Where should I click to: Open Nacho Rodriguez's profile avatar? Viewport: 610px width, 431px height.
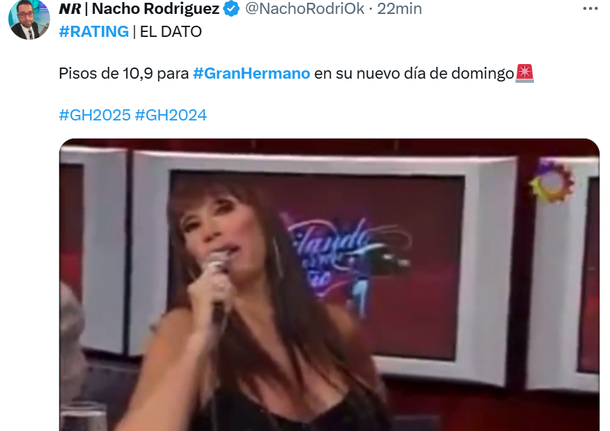(29, 19)
